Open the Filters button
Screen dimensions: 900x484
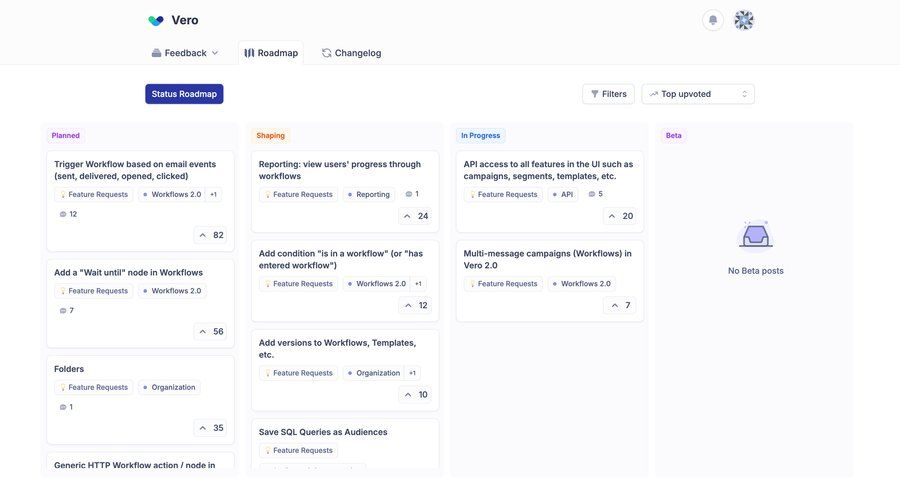point(608,94)
